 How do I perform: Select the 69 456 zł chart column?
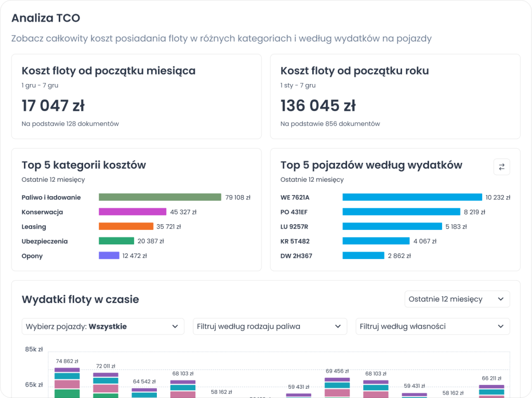337,387
